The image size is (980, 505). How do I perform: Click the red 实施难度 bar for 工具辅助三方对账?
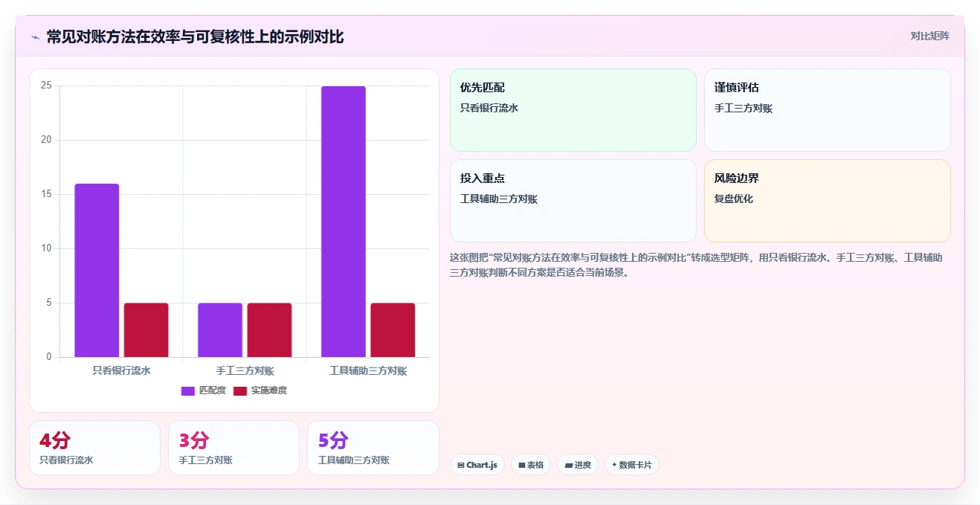click(x=393, y=329)
